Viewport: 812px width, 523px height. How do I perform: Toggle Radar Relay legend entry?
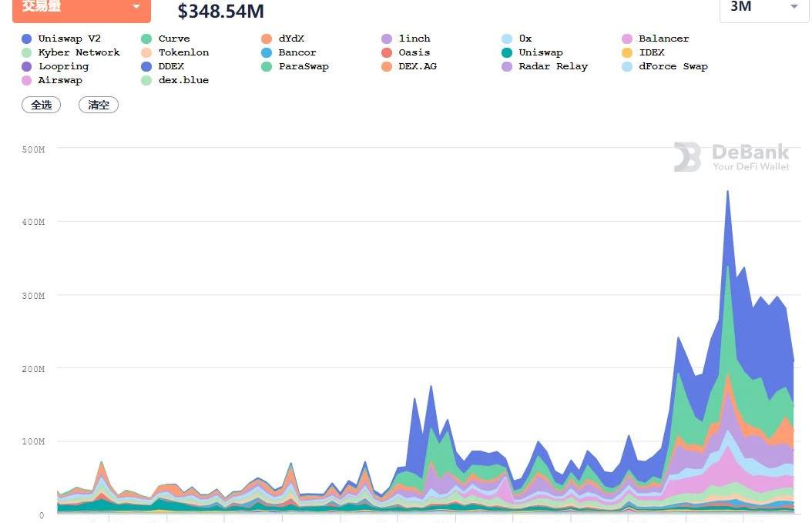pyautogui.click(x=545, y=67)
